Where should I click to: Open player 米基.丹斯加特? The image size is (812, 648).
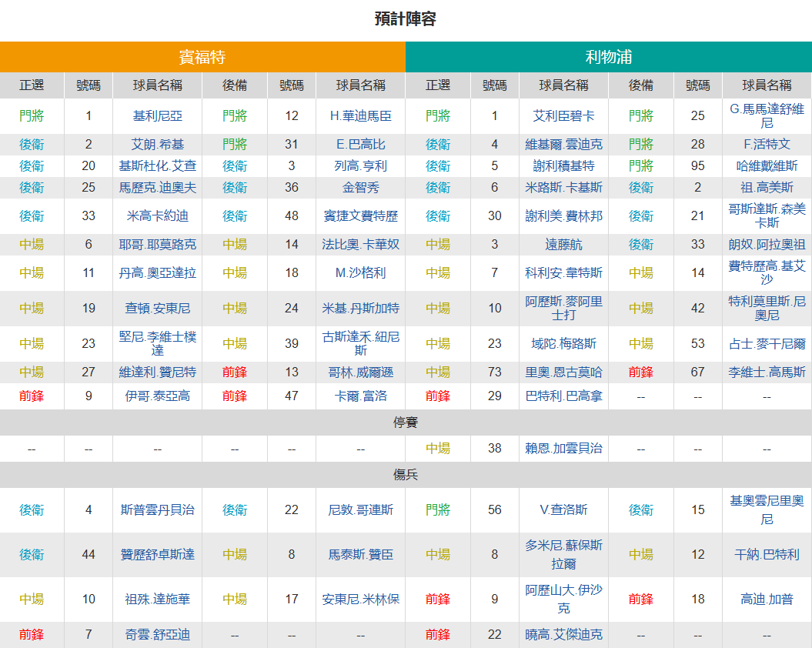(361, 308)
